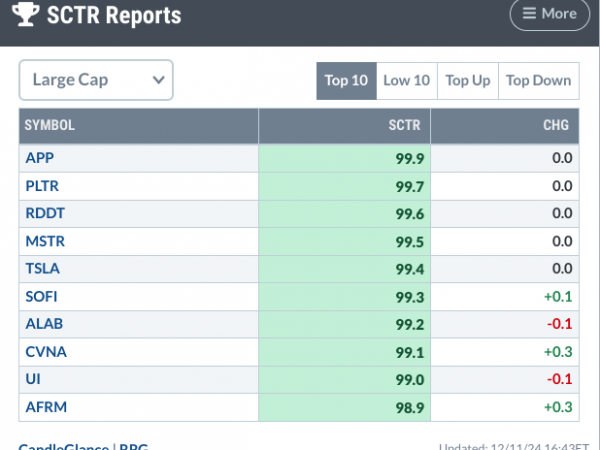600x450 pixels.
Task: Open the More menu button
Action: coord(549,14)
